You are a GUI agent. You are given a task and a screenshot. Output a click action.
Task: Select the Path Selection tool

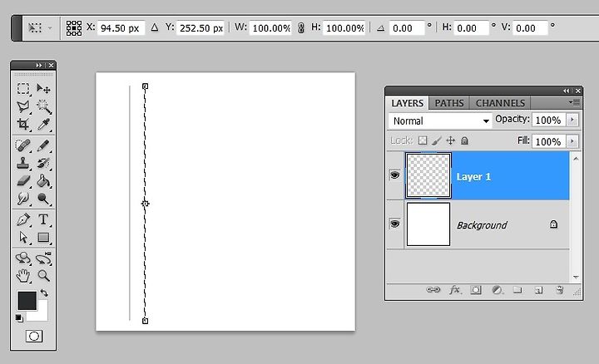[x=23, y=238]
